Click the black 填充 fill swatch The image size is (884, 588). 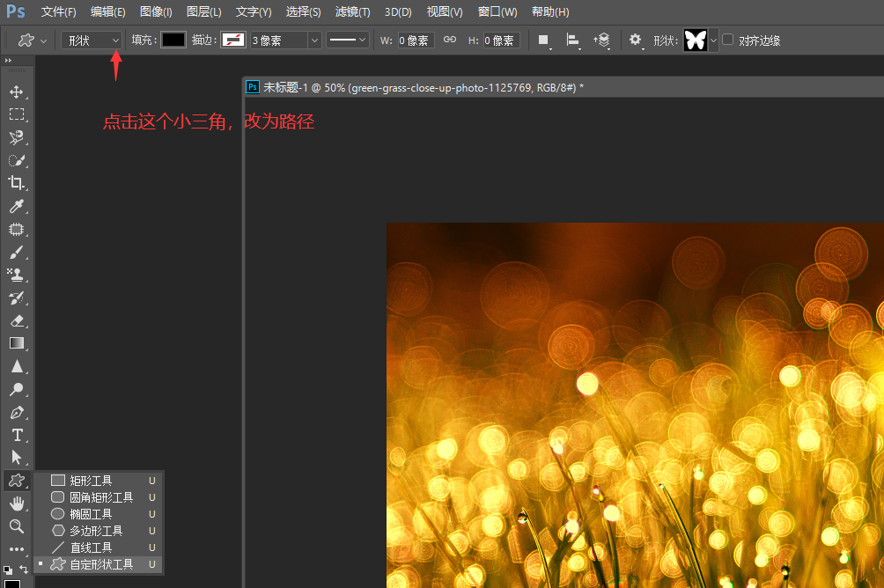(x=173, y=40)
